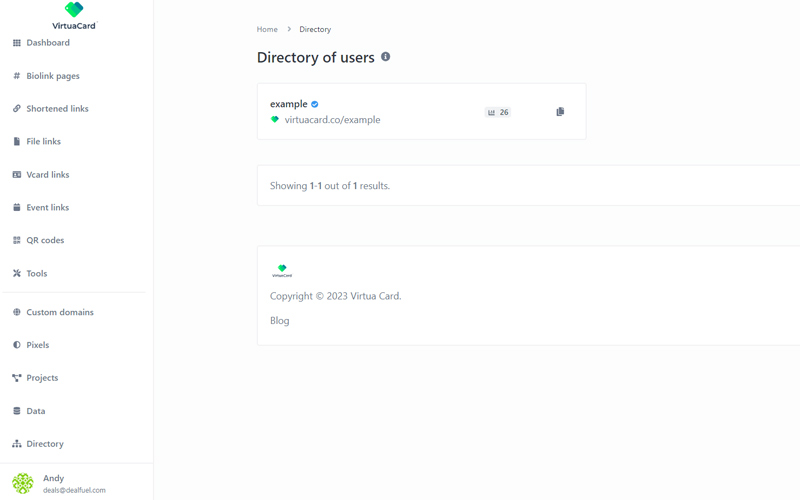This screenshot has height=500, width=800.
Task: Copy the virtuacard.co/example link
Action: [x=560, y=112]
